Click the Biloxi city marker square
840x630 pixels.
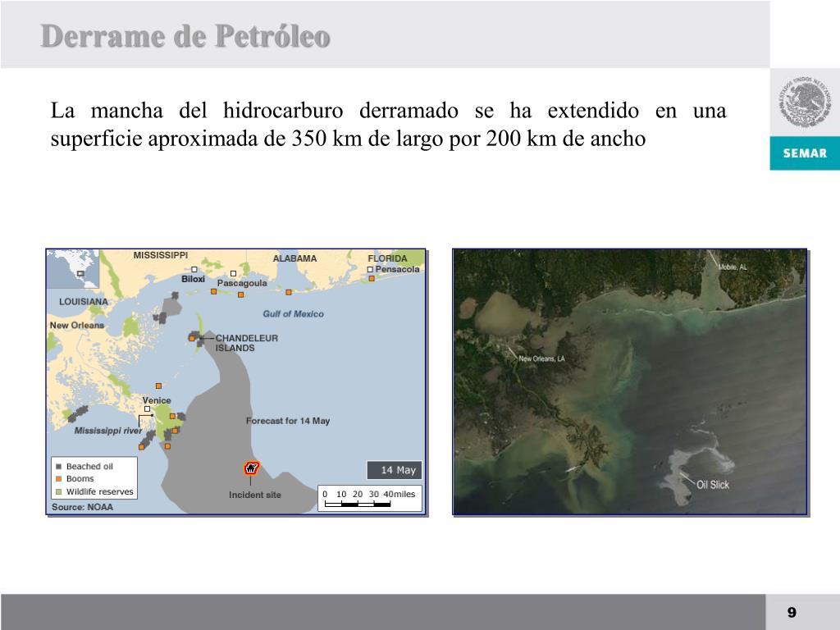pyautogui.click(x=194, y=269)
